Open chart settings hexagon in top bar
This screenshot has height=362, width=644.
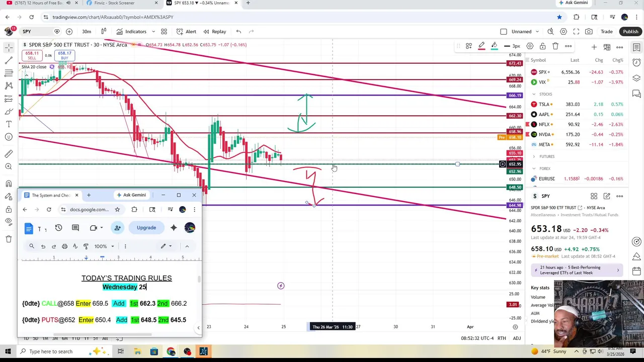tap(563, 32)
